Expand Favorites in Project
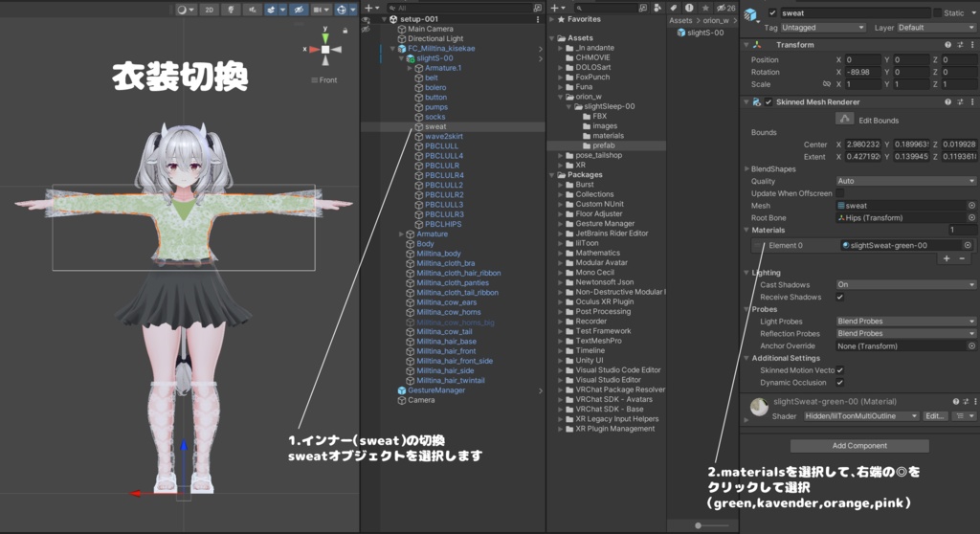The image size is (980, 534). point(552,19)
